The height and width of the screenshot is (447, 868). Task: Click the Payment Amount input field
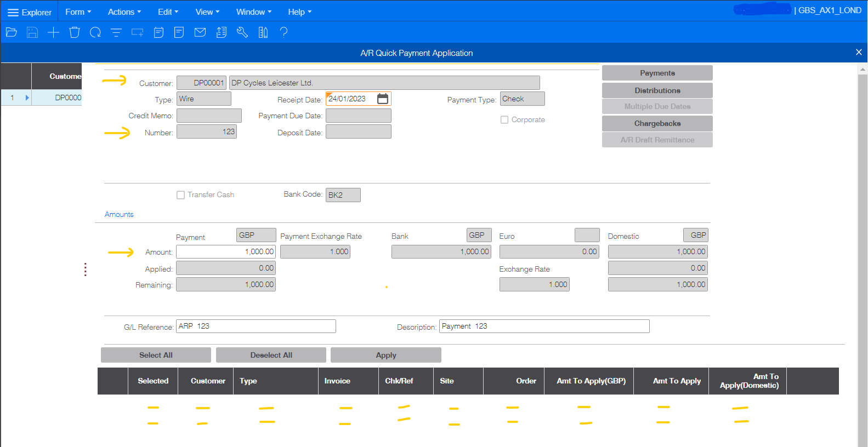click(225, 252)
